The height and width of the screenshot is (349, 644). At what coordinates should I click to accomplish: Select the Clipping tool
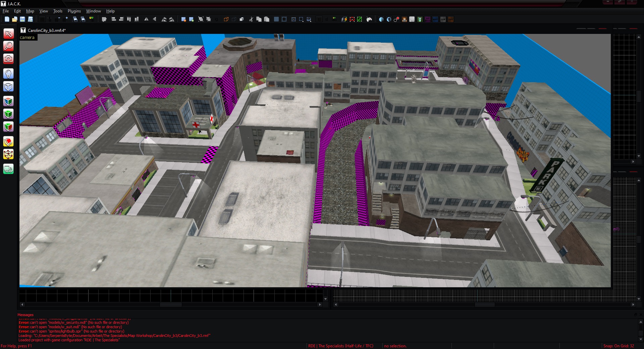tap(8, 142)
